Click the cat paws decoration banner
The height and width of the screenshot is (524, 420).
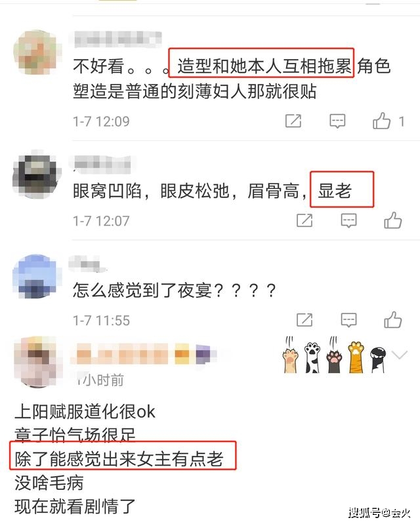pyautogui.click(x=335, y=355)
